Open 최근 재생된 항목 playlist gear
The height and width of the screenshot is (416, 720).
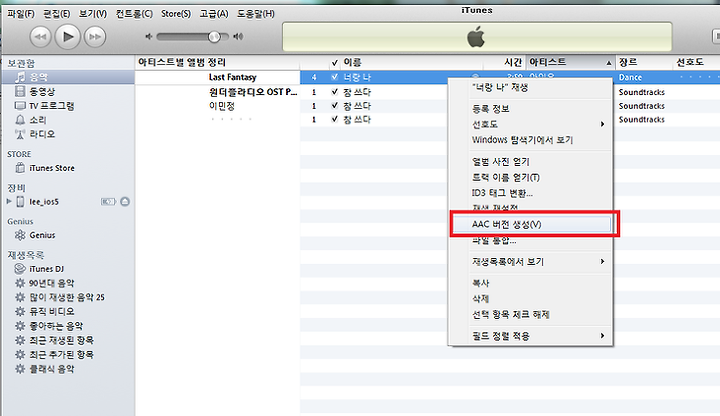click(20, 340)
